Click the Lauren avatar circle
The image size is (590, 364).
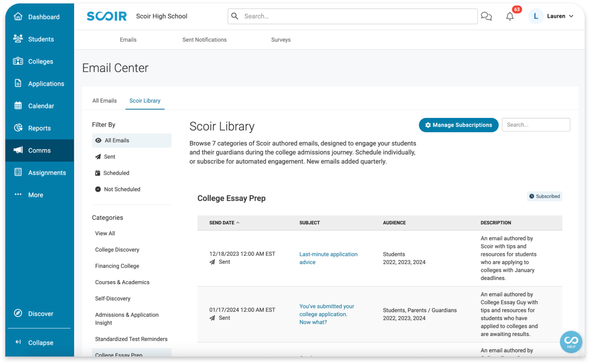536,16
